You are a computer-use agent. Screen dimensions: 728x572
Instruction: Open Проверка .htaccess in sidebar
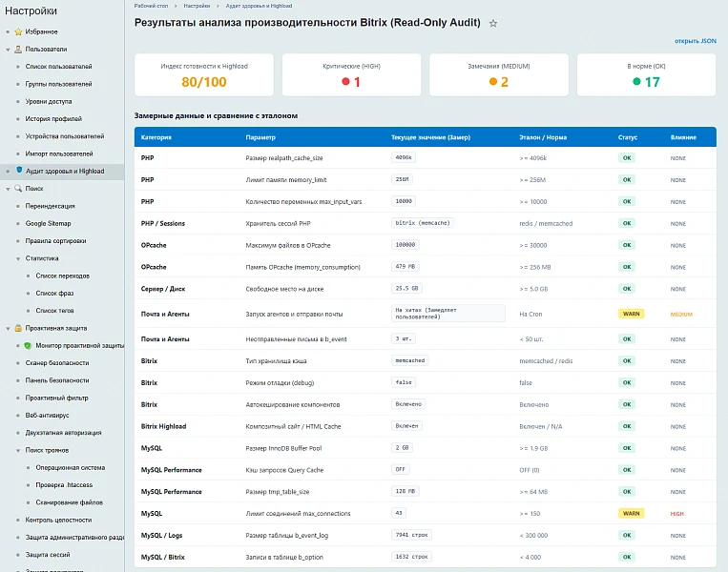tap(64, 485)
